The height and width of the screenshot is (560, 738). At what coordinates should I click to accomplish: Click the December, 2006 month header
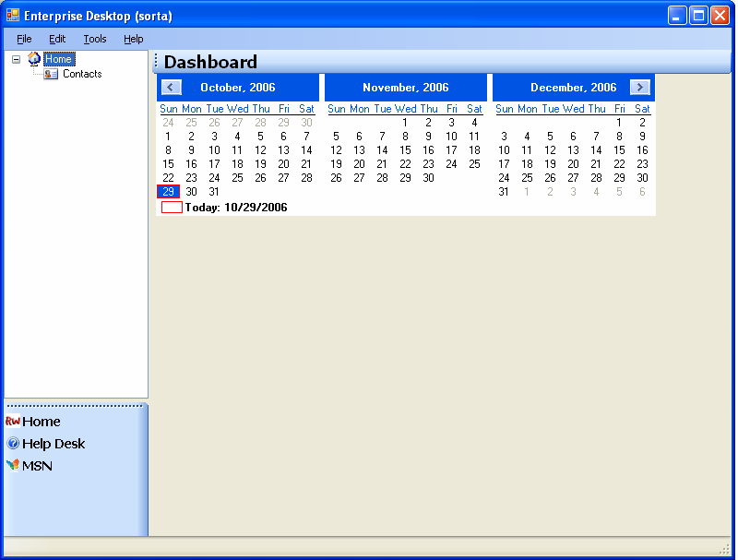[573, 88]
